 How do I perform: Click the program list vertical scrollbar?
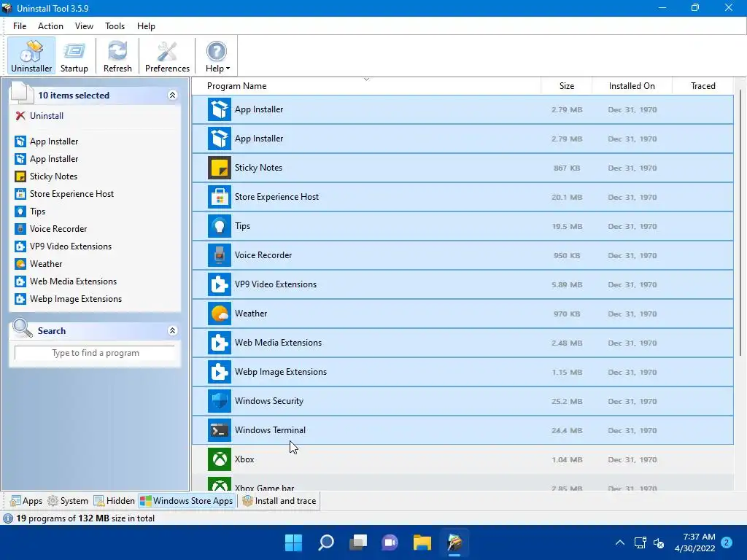click(x=740, y=224)
